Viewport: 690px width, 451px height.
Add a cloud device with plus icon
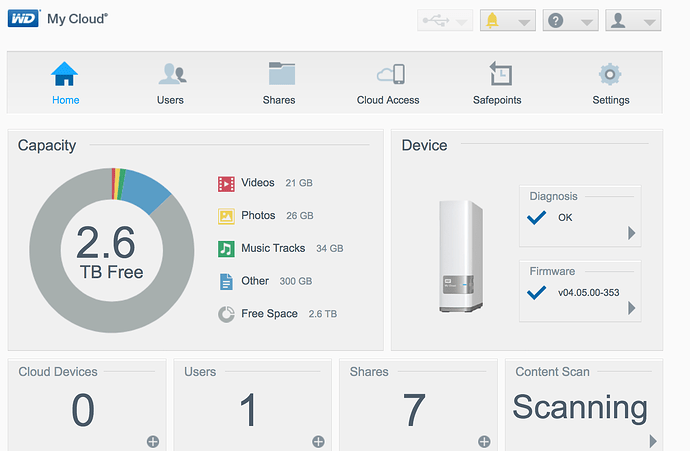click(153, 441)
